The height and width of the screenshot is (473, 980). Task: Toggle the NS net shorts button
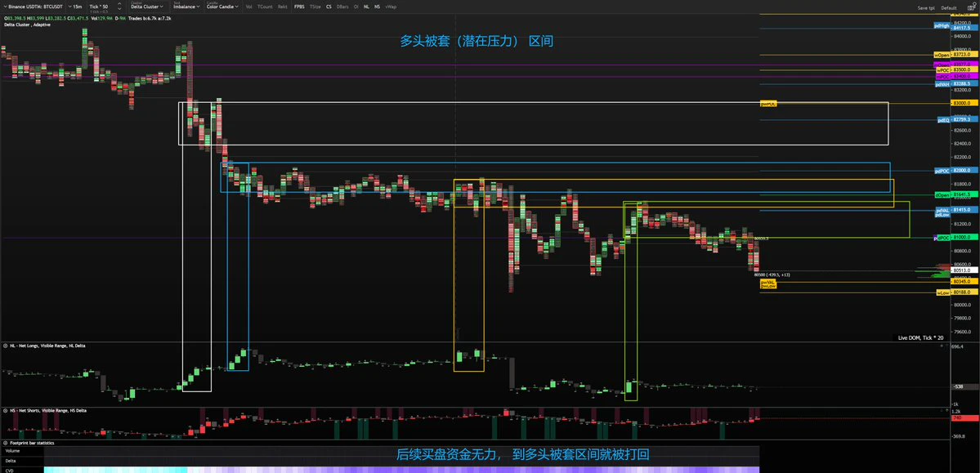click(377, 7)
